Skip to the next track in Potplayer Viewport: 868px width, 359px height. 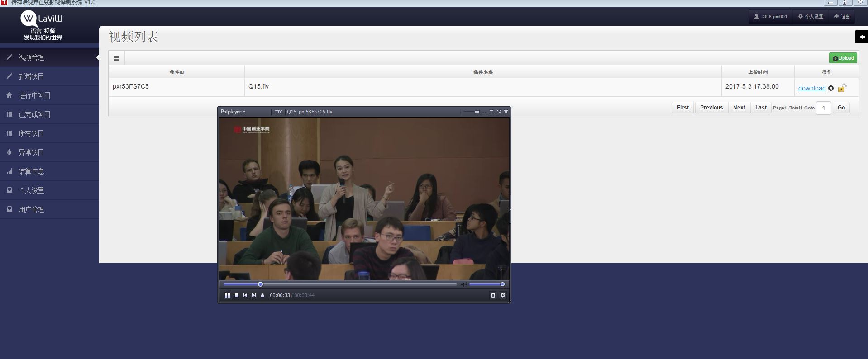point(254,295)
